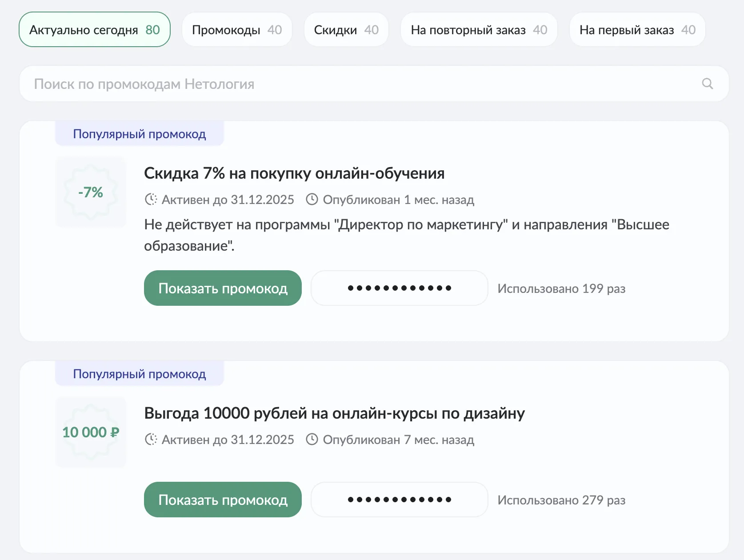This screenshot has height=560, width=744.
Task: Open the "На повторный заказ" filter
Action: pyautogui.click(x=479, y=29)
